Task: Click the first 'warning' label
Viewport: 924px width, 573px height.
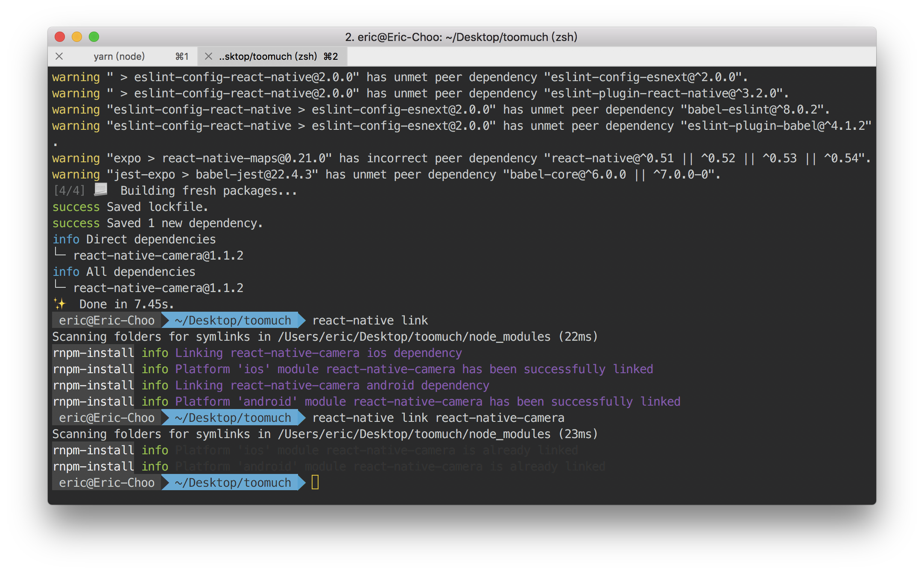Action: (76, 77)
